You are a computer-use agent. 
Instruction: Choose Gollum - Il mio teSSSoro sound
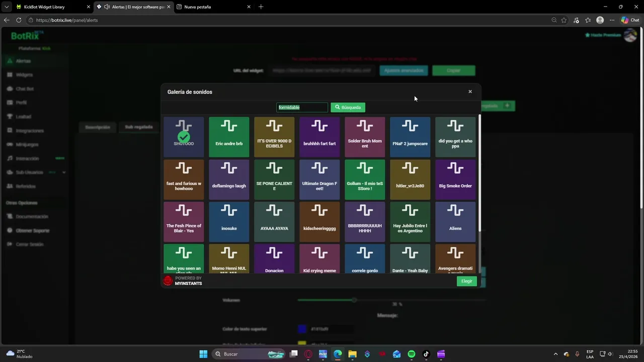pos(365,179)
